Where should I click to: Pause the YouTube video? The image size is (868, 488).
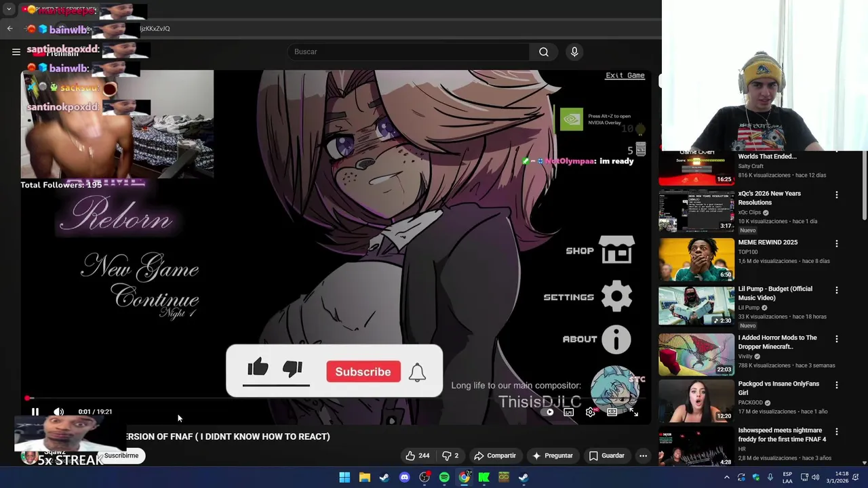35,411
